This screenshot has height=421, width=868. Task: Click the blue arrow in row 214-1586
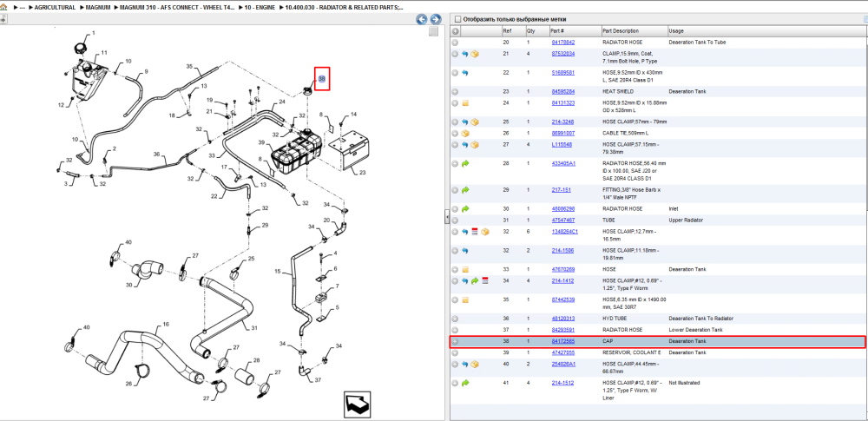pyautogui.click(x=465, y=250)
